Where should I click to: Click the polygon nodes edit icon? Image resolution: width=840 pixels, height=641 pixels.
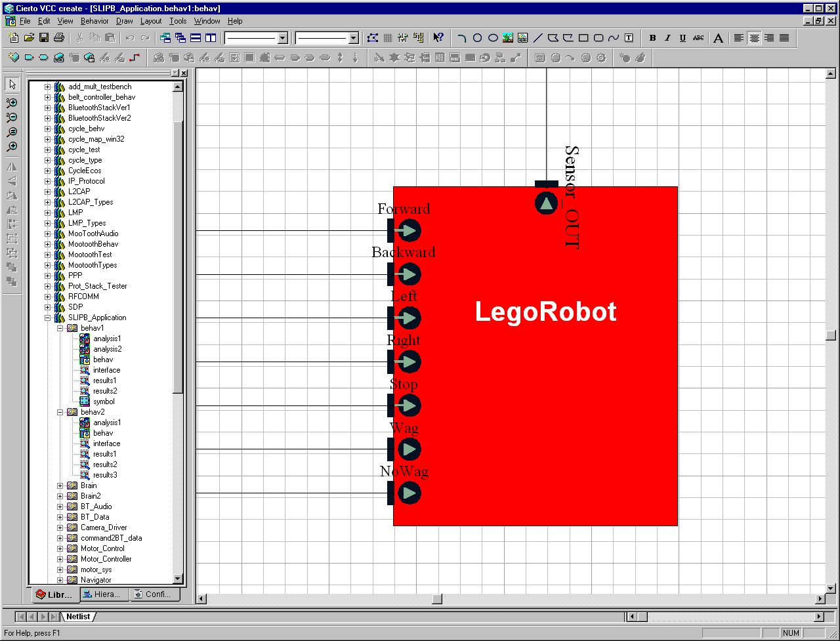click(x=373, y=38)
